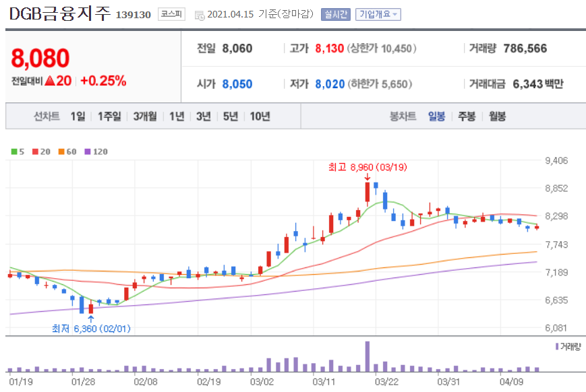This screenshot has width=586, height=392.
Task: Switch to 월봉 monthly candle chart
Action: pyautogui.click(x=498, y=117)
